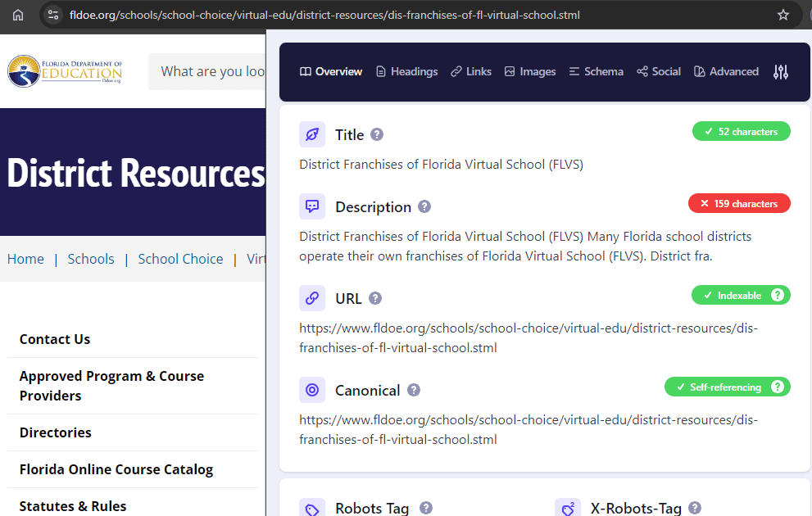Bookmark this page with the star icon
The width and height of the screenshot is (812, 516).
tap(783, 15)
